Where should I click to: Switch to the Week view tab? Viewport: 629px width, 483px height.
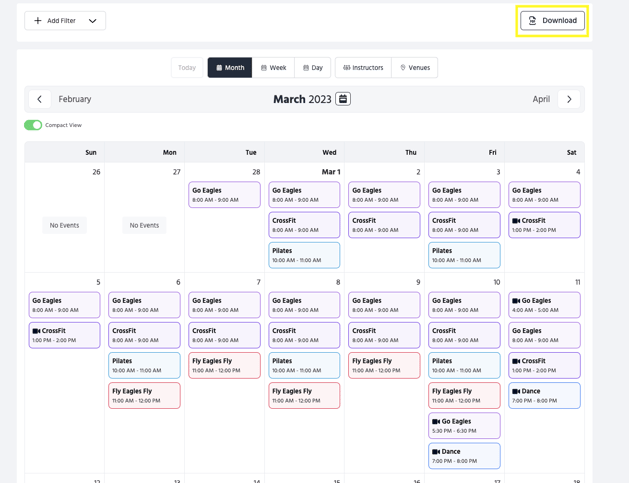click(273, 68)
